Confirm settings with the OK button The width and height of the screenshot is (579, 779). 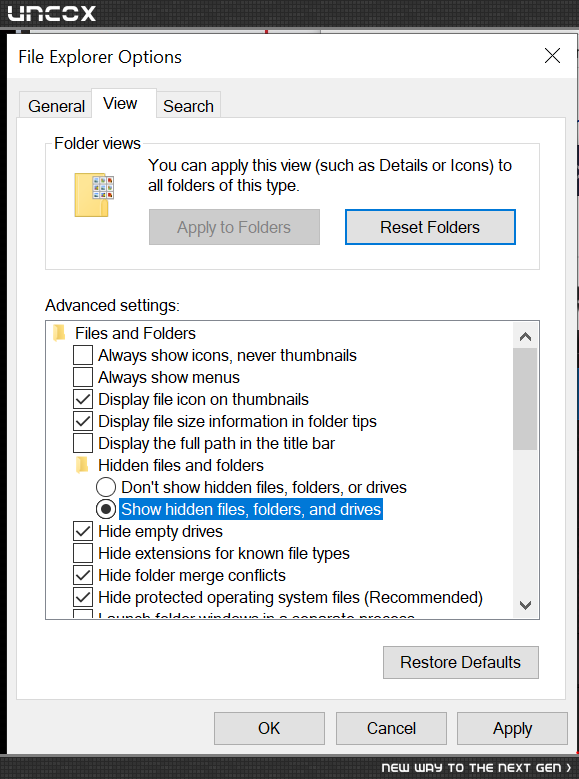click(269, 728)
